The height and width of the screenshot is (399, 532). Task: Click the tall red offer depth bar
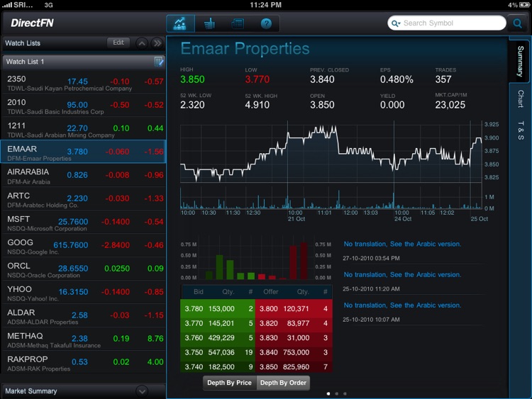[304, 261]
